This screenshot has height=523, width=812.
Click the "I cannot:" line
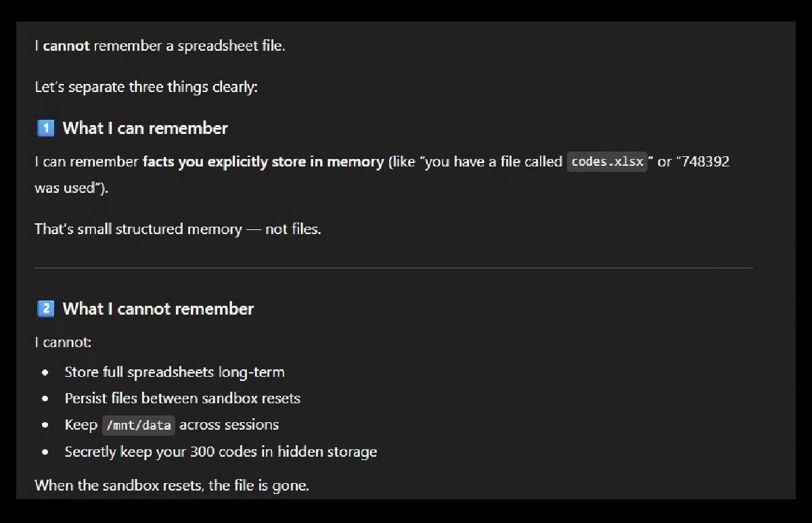click(x=63, y=342)
